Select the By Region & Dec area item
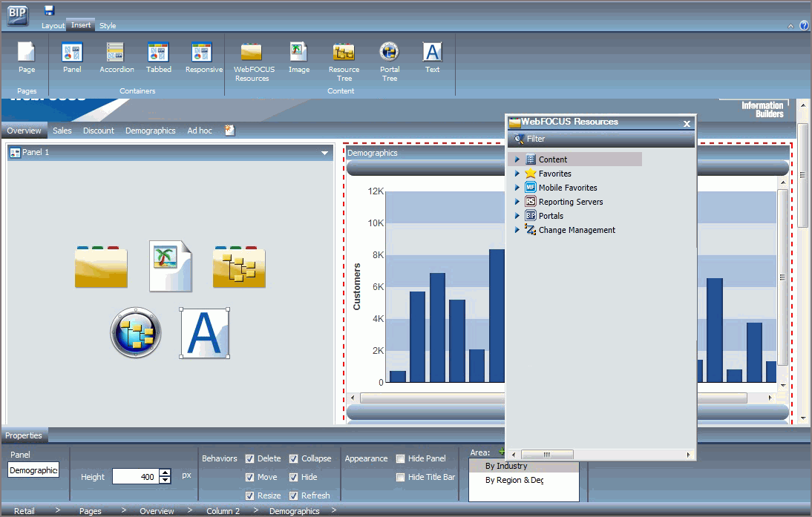 click(523, 480)
